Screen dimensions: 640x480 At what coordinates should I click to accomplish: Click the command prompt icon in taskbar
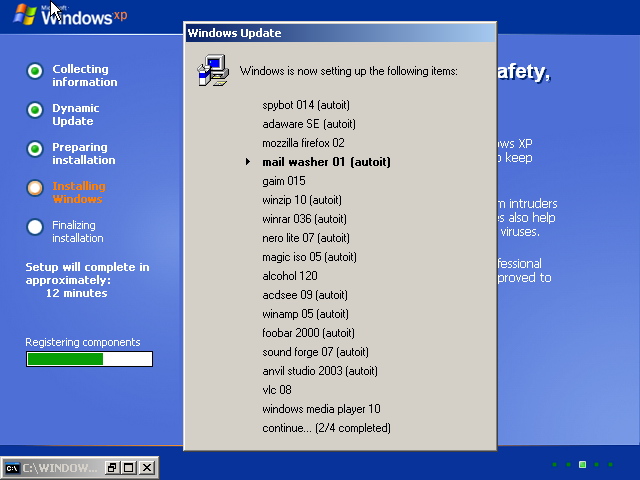(x=12, y=468)
